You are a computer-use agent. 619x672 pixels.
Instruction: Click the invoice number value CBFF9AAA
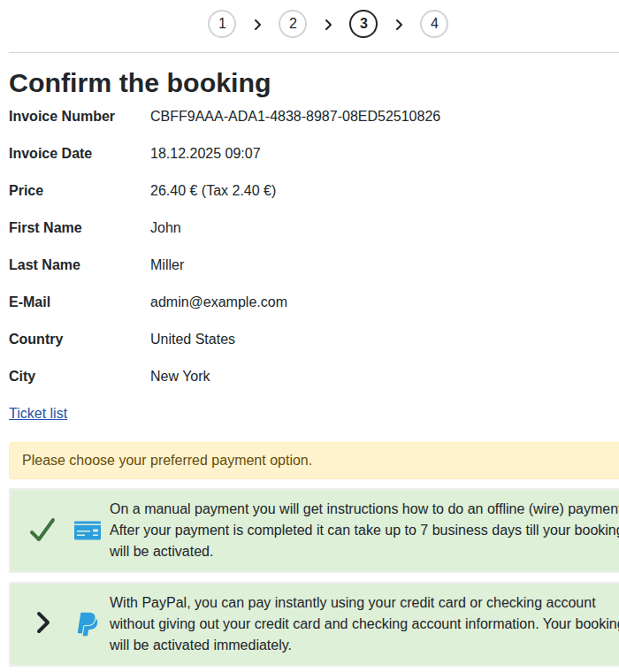click(x=295, y=116)
